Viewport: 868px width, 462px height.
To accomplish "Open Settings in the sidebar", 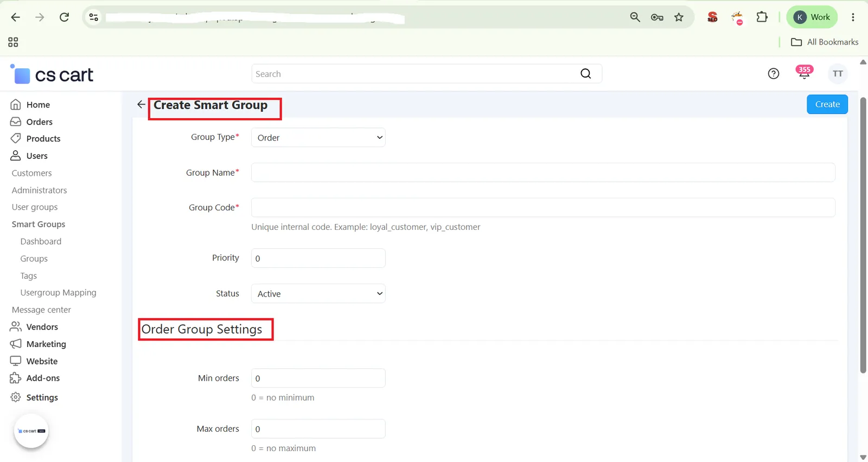I will pos(34,397).
